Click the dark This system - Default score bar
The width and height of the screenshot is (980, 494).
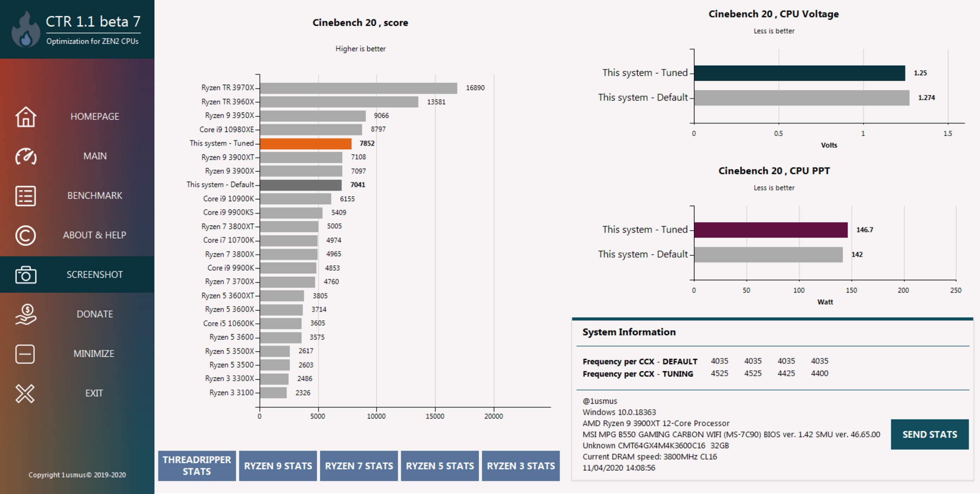pos(300,185)
